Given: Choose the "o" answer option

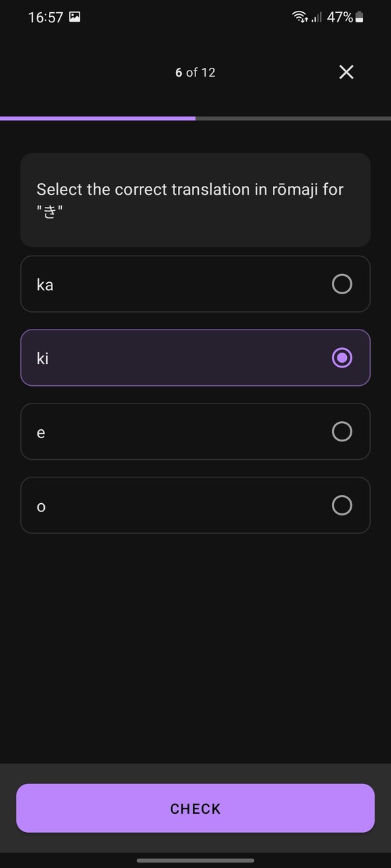Looking at the screenshot, I should [x=195, y=505].
